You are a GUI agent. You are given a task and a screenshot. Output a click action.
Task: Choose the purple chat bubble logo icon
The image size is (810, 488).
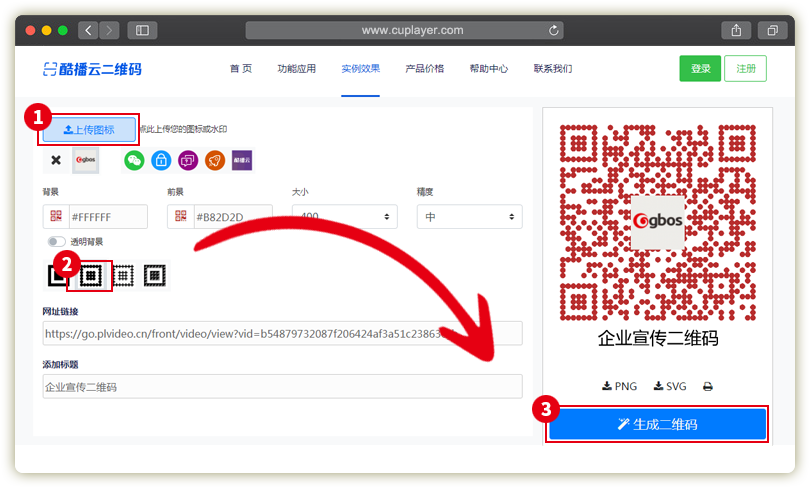[x=188, y=160]
